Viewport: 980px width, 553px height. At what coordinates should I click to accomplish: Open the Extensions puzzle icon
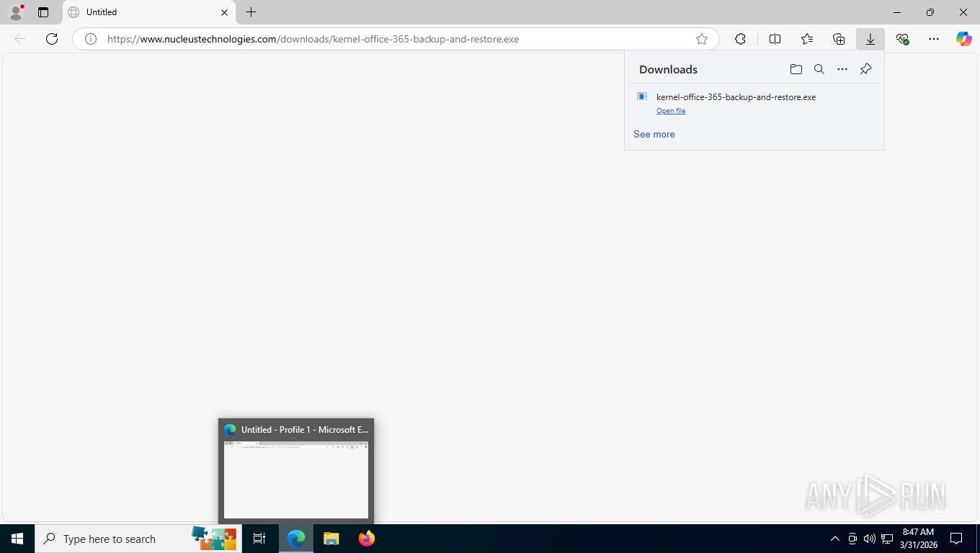740,39
